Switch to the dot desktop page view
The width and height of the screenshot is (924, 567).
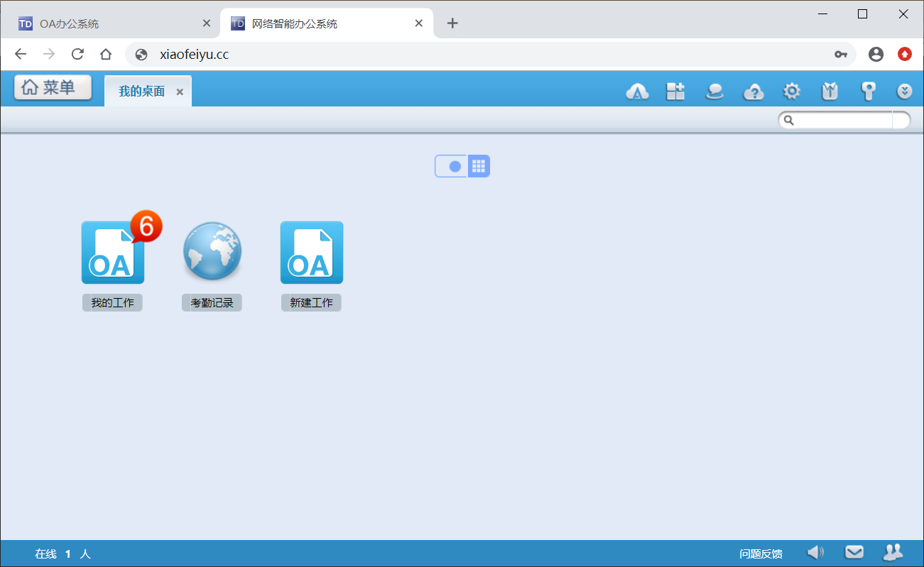point(455,166)
